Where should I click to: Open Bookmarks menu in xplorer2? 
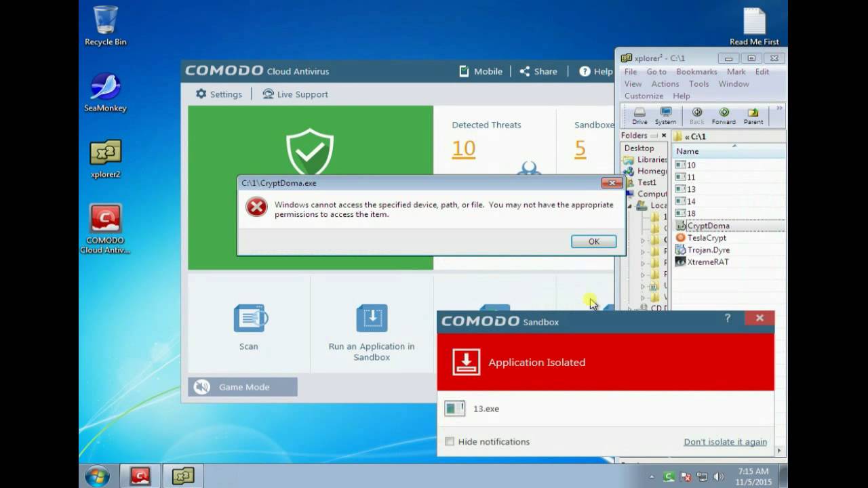click(x=696, y=72)
